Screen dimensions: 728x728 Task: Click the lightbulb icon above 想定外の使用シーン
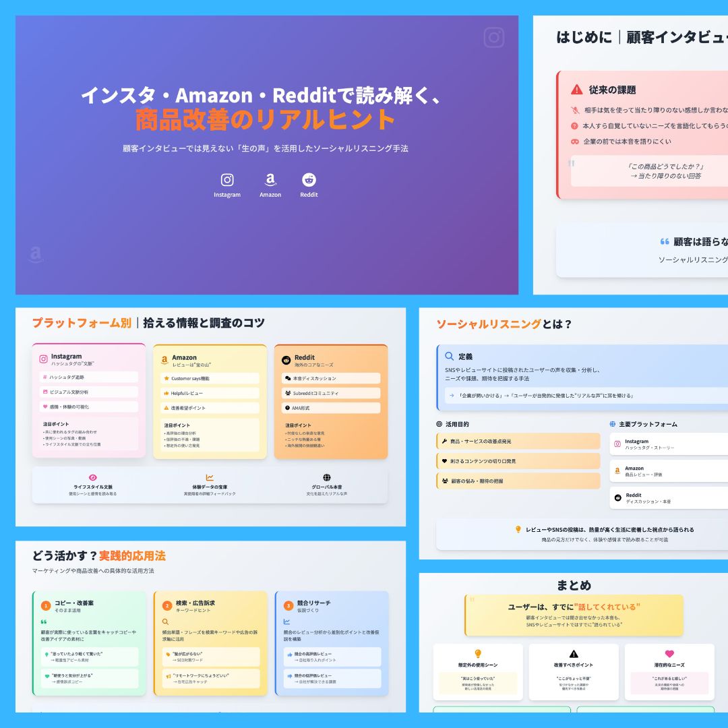coord(478,654)
